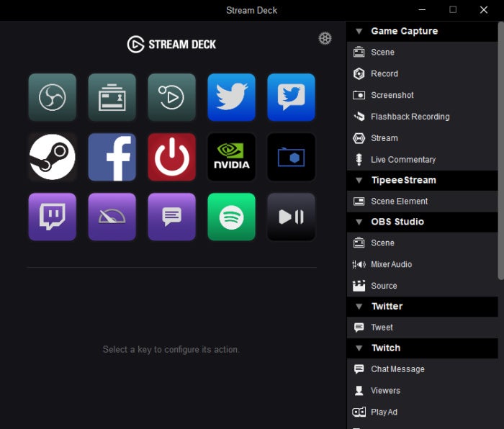Image resolution: width=504 pixels, height=429 pixels.
Task: Click the Elgato Stream Deck logo
Action: click(x=171, y=45)
